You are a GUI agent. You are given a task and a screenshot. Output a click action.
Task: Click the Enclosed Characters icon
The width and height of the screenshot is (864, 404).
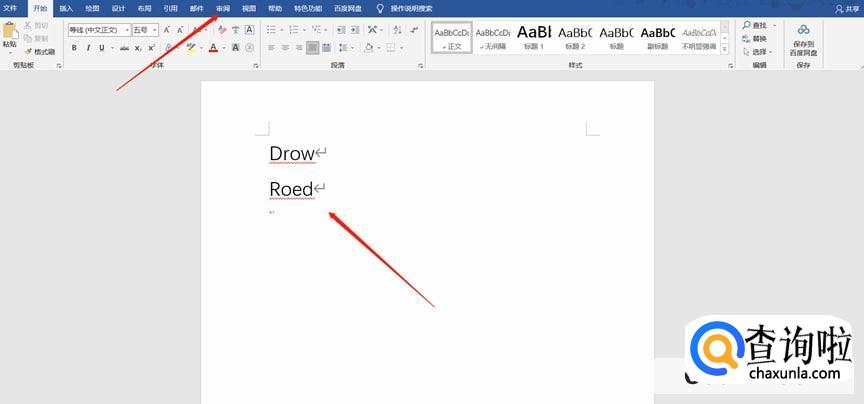point(250,48)
